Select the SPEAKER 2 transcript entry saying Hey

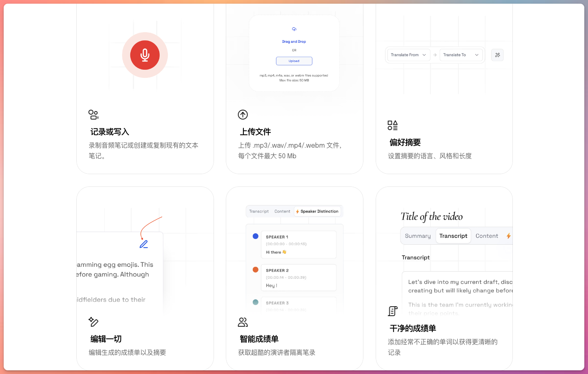point(298,277)
